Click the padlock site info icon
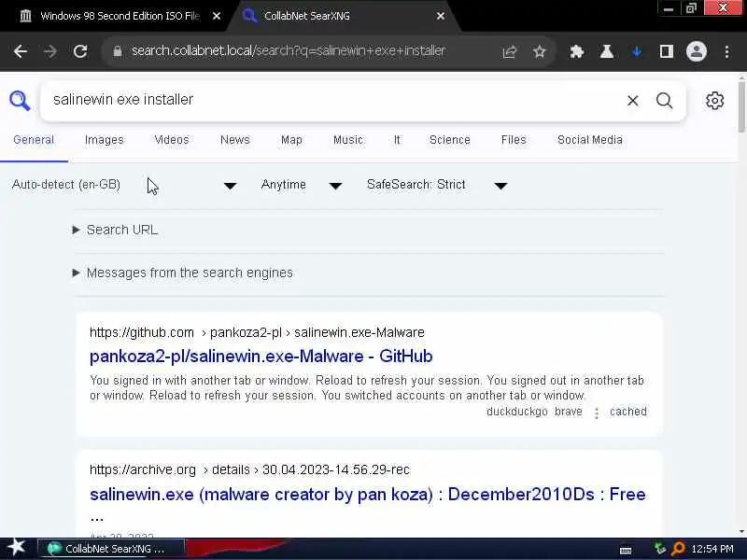 [118, 51]
